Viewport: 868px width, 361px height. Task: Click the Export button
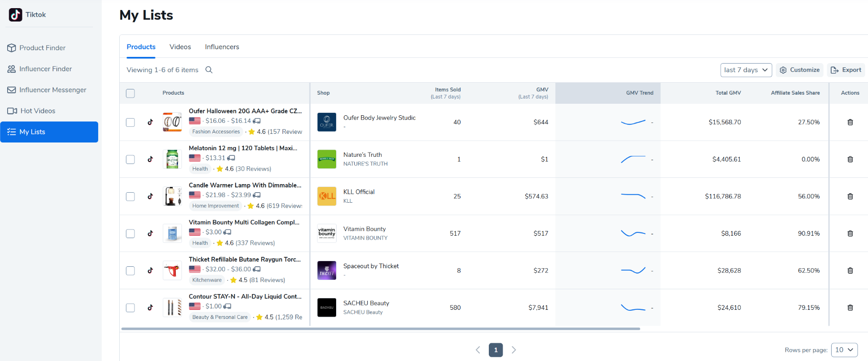pyautogui.click(x=846, y=70)
